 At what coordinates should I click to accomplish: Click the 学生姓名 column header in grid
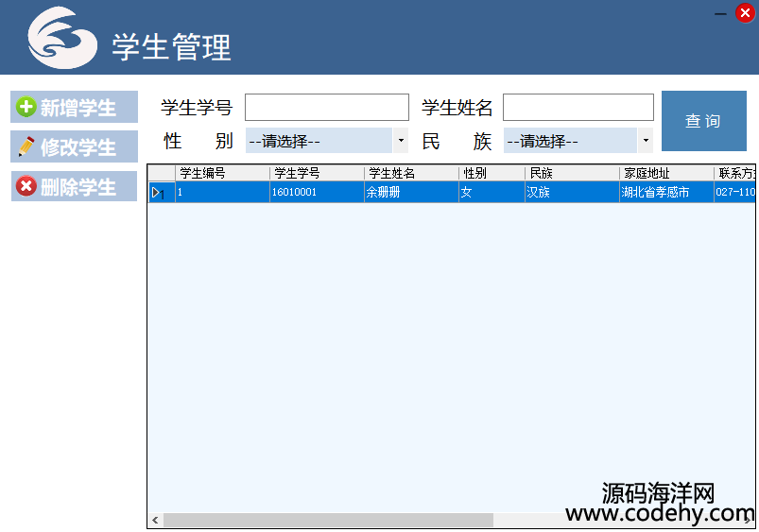[411, 173]
